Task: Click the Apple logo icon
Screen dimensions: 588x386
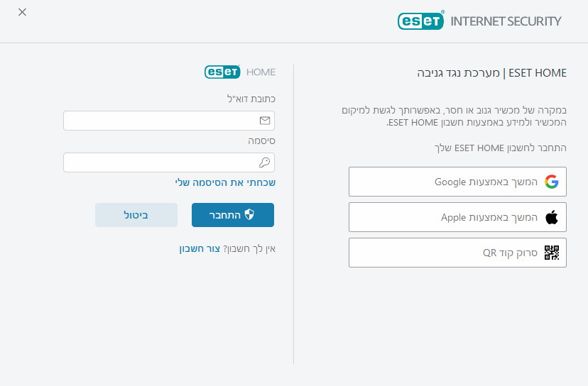Action: 552,217
